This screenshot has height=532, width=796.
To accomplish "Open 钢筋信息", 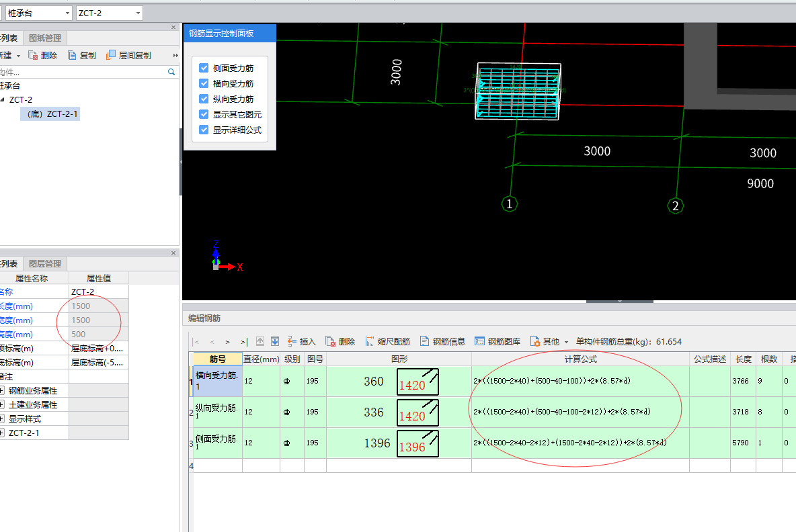I will [442, 341].
